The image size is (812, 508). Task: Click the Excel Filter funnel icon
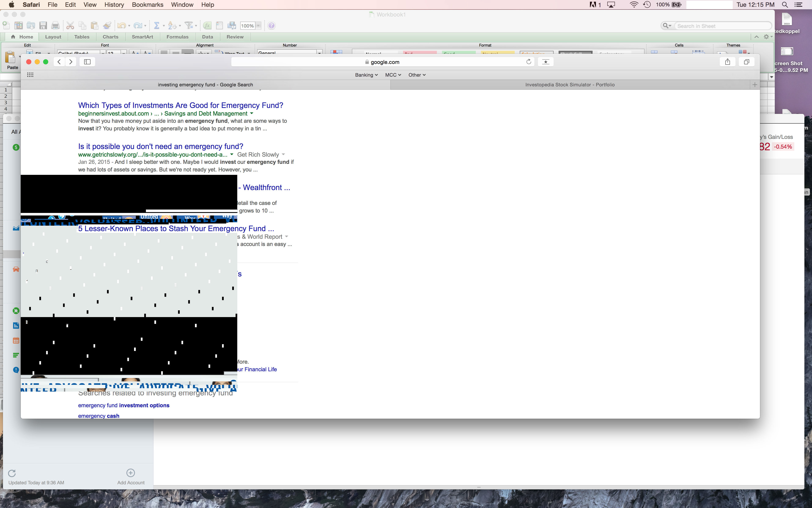tap(189, 25)
